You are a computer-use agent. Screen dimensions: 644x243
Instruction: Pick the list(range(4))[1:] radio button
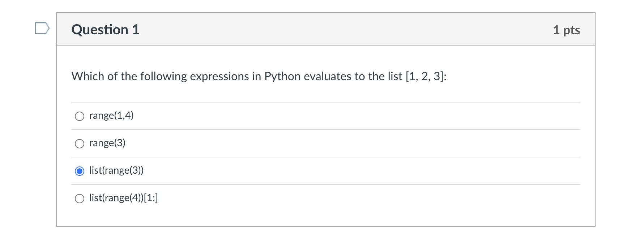[x=80, y=199]
